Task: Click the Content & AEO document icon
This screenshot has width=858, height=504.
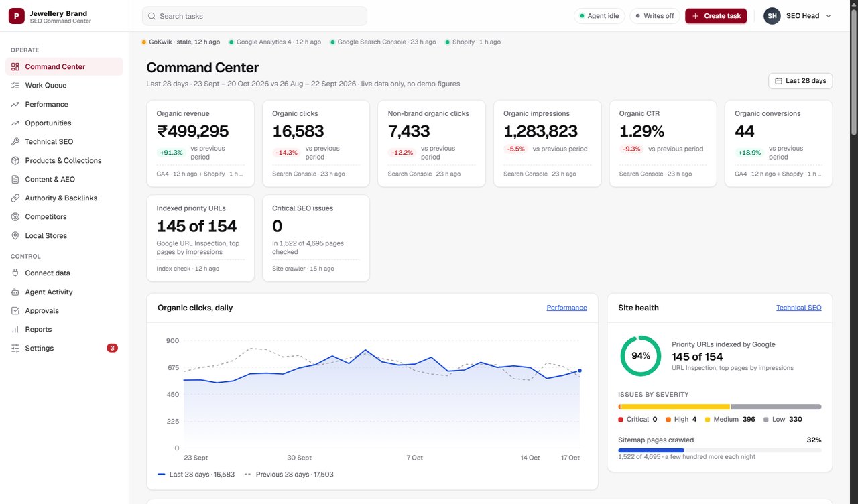Action: pos(15,179)
